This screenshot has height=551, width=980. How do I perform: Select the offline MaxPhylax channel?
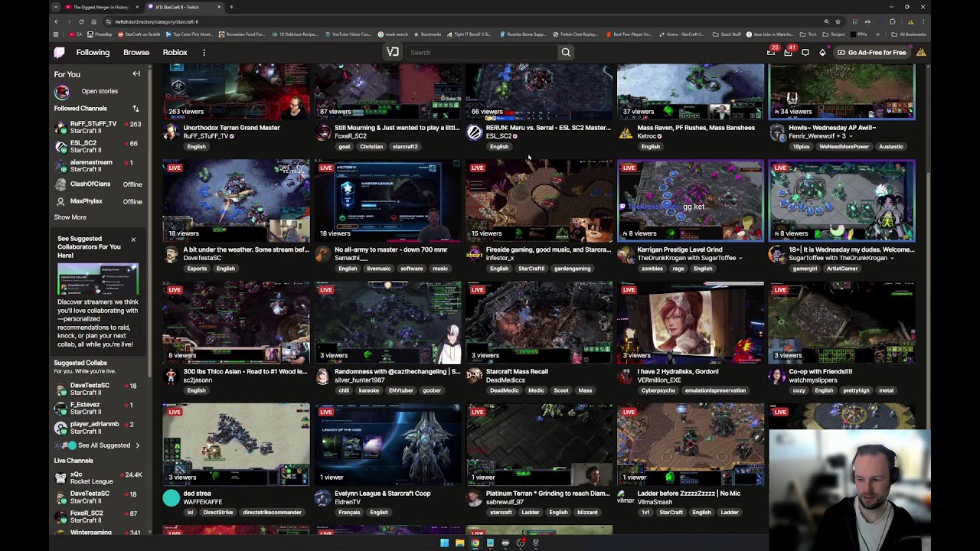[97, 201]
